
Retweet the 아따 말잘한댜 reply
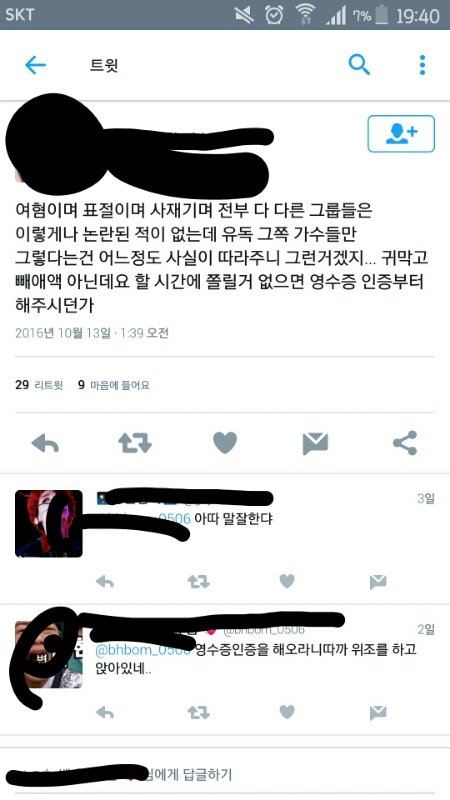tap(198, 581)
